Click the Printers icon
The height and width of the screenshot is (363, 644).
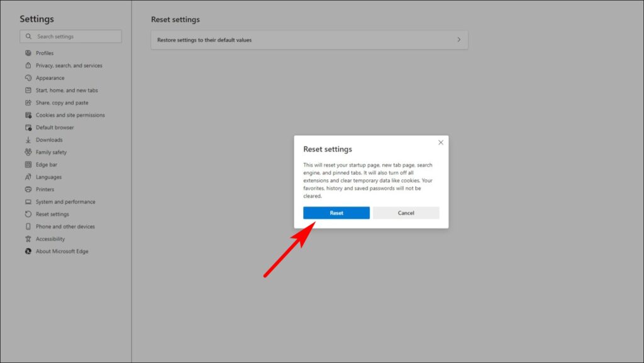click(28, 189)
